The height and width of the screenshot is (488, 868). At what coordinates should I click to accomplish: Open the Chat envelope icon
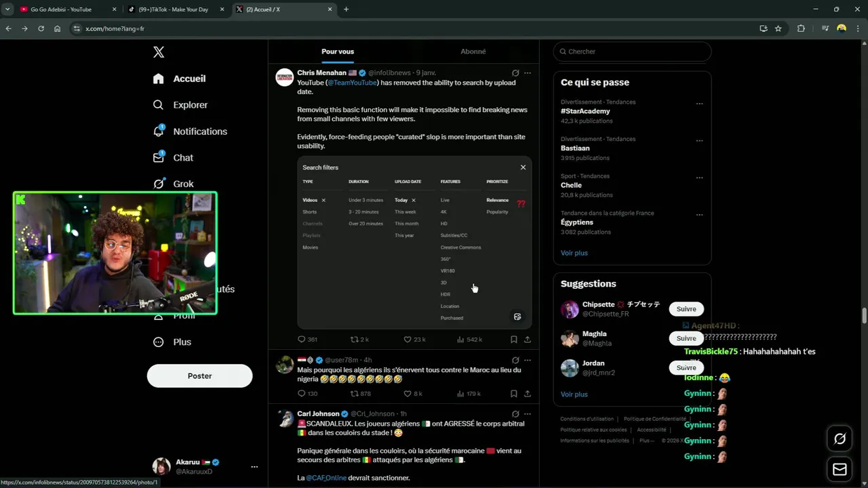(x=159, y=157)
